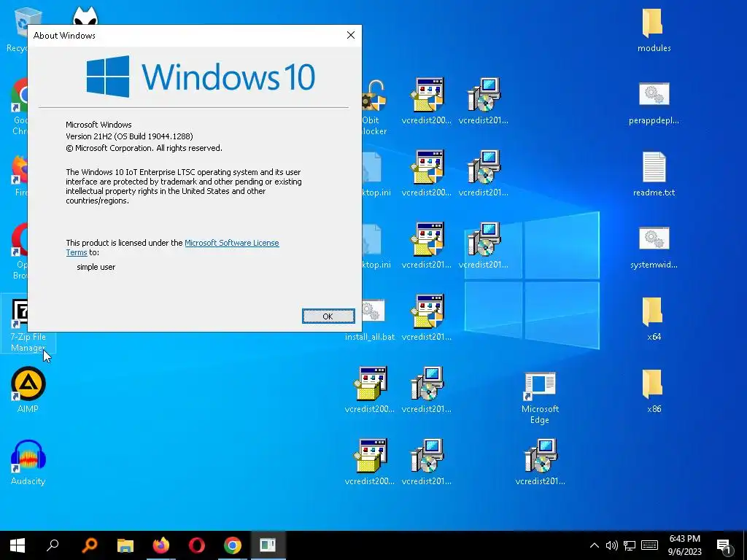Select the x64 folder icon

(654, 319)
